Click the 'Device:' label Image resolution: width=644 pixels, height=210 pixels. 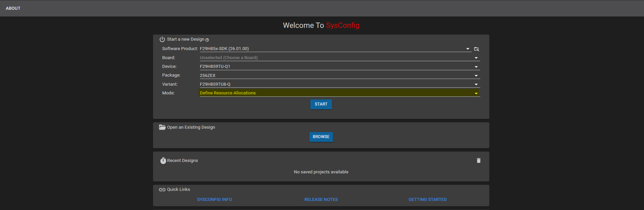169,67
